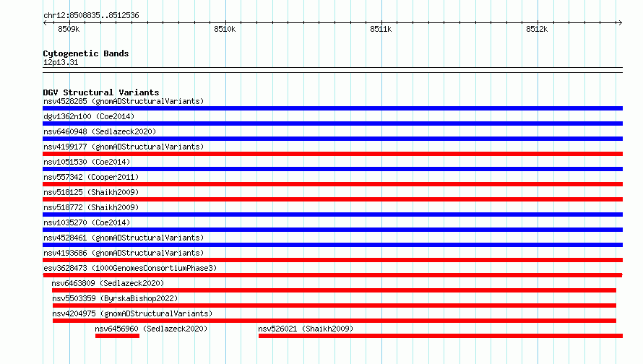The image size is (643, 364).
Task: Click the DGV Structural Variants track title
Action: coord(101,92)
